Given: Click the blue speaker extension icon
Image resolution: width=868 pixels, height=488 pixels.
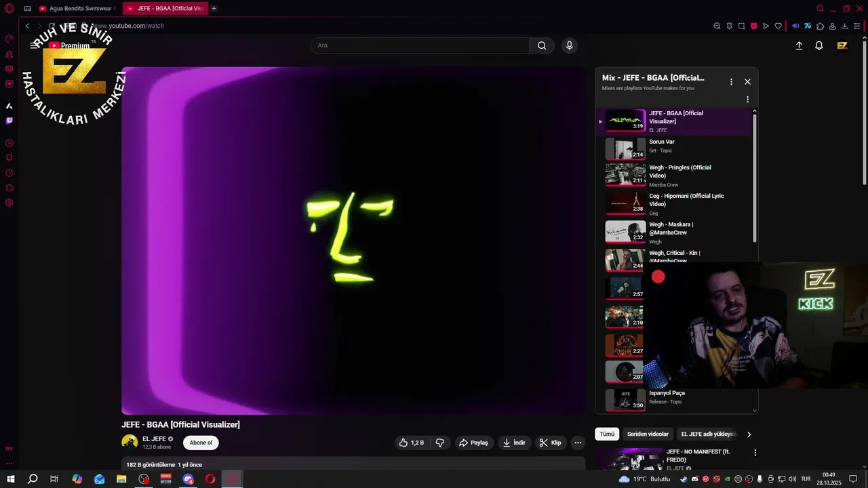Looking at the screenshot, I should pos(795,26).
